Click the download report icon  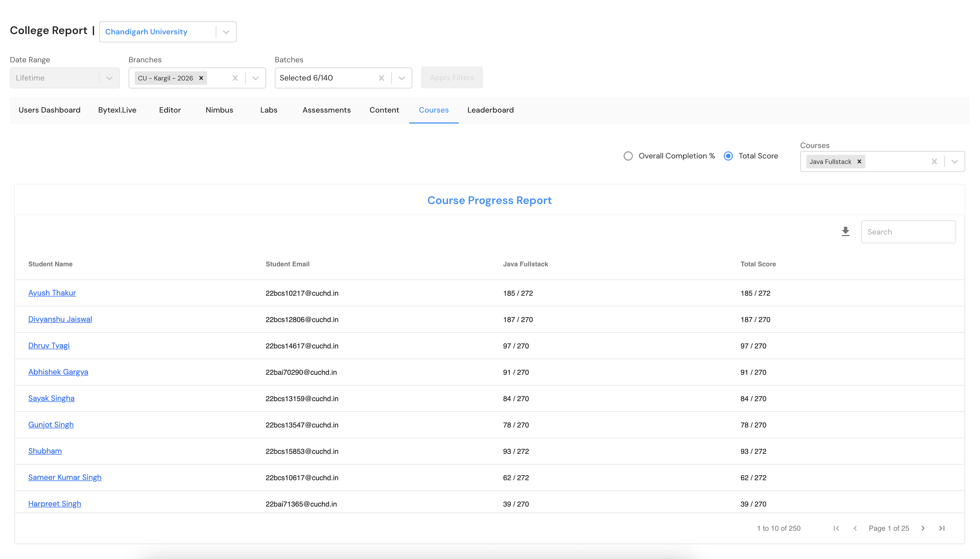(845, 231)
